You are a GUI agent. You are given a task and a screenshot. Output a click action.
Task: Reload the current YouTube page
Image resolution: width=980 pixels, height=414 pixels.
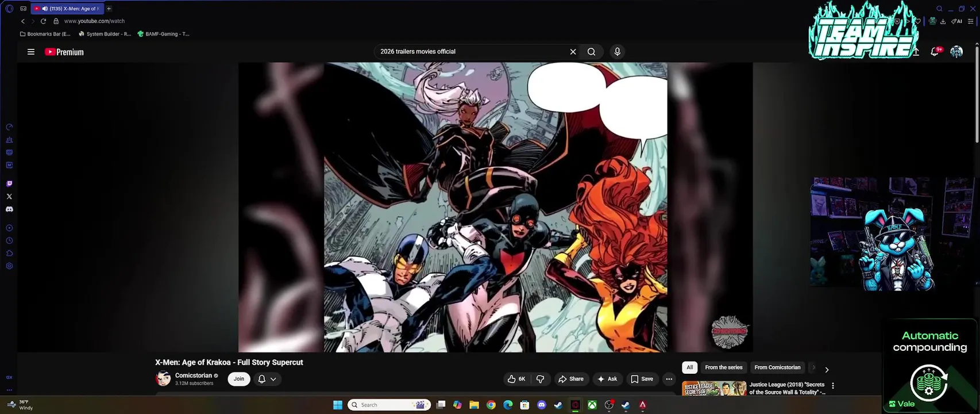pyautogui.click(x=43, y=21)
